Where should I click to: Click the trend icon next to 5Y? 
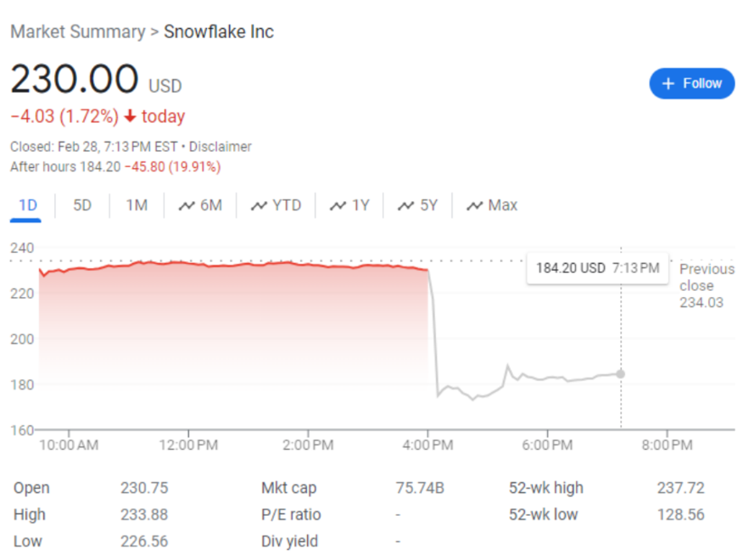406,205
